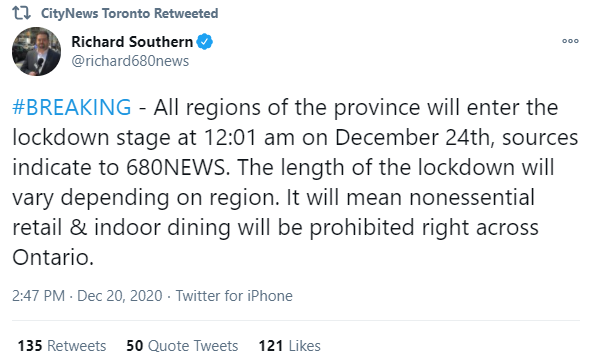Screen dimensions: 592x362
Task: Open the three-dot more options menu
Action: coord(570,41)
